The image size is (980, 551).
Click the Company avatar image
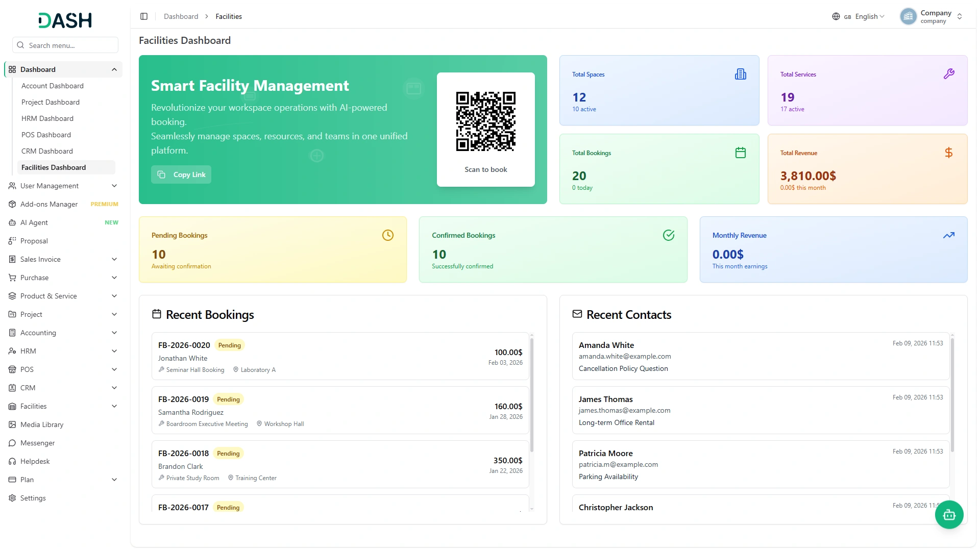[x=908, y=16]
